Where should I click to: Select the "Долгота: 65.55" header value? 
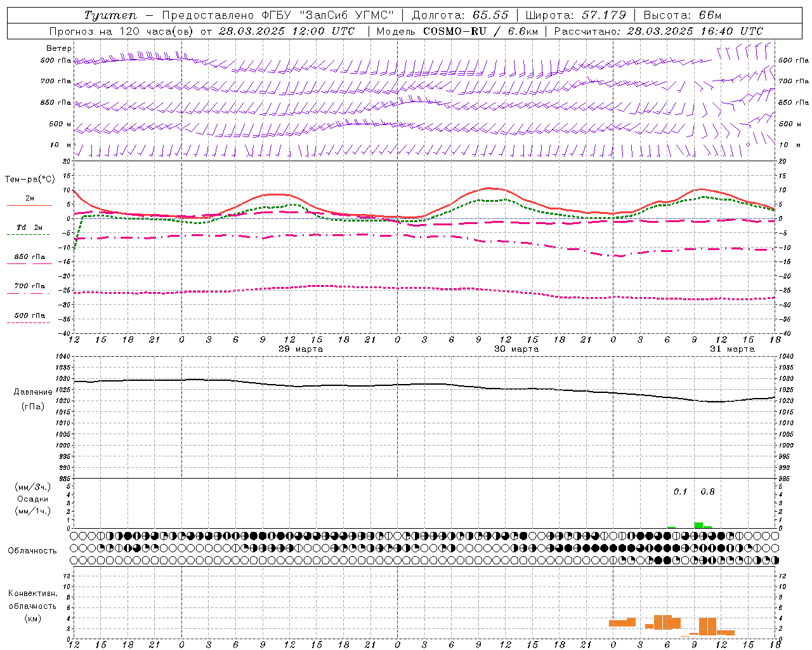point(460,15)
